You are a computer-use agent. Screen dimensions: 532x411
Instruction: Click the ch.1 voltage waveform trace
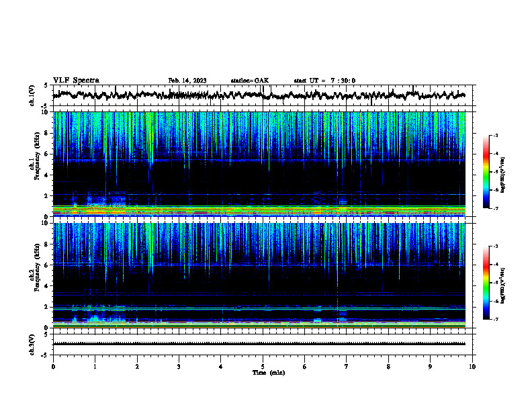[259, 95]
